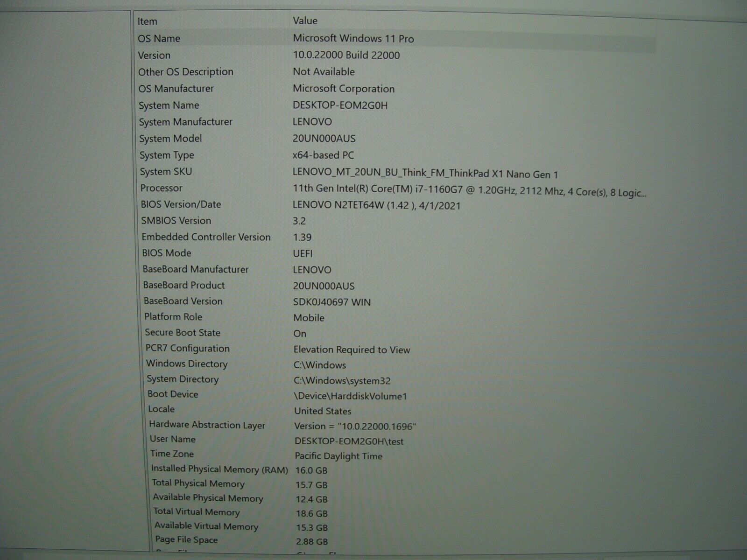The height and width of the screenshot is (560, 747).
Task: Select the BIOS Version/Date row label
Action: click(x=181, y=204)
